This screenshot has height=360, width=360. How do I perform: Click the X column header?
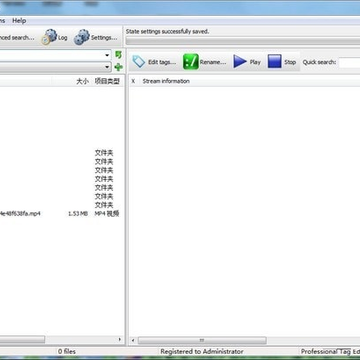click(133, 81)
